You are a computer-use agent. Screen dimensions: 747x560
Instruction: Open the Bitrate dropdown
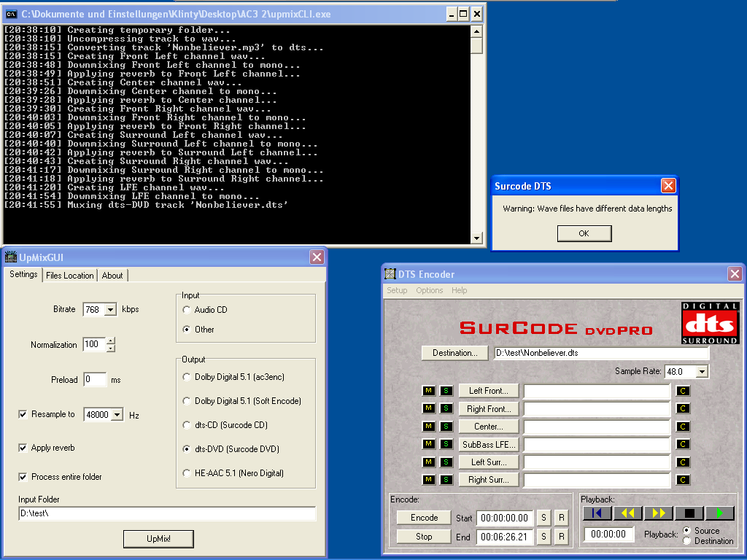pyautogui.click(x=110, y=309)
